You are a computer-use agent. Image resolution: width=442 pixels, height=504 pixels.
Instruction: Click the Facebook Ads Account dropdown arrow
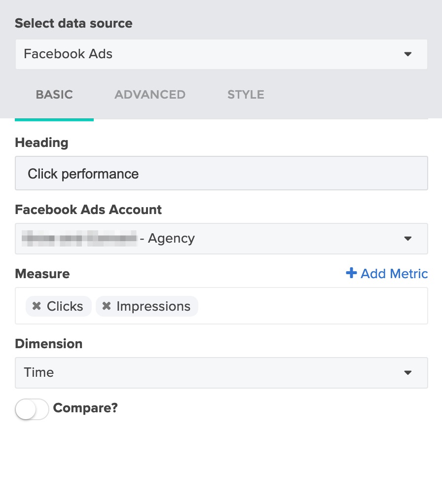tap(408, 239)
